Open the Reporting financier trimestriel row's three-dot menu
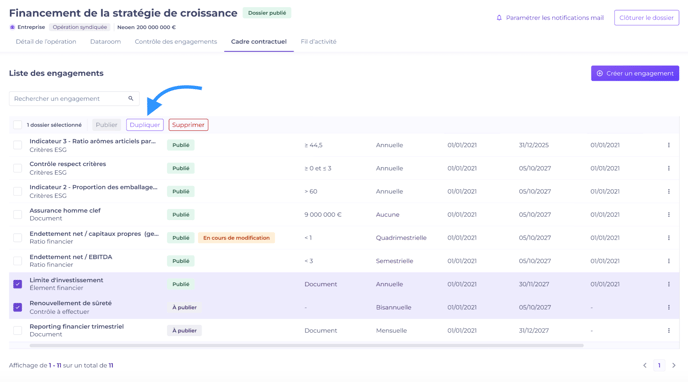This screenshot has width=688, height=382. pyautogui.click(x=669, y=331)
